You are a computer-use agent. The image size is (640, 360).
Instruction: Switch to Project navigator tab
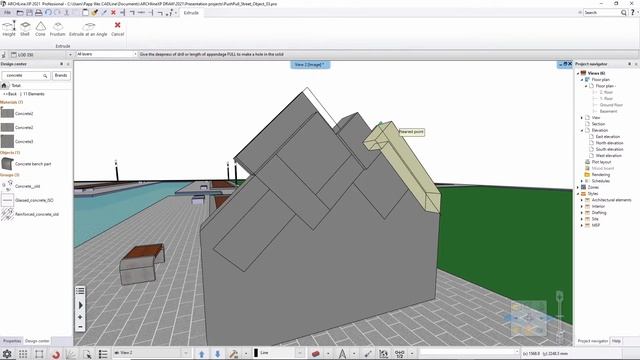592,341
